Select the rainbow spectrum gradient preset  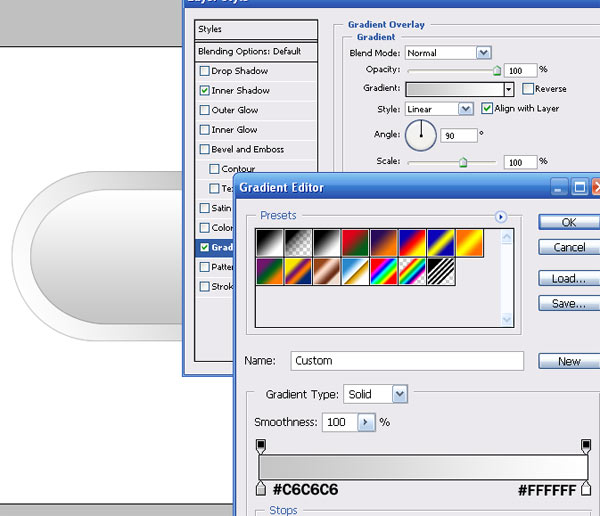point(384,271)
